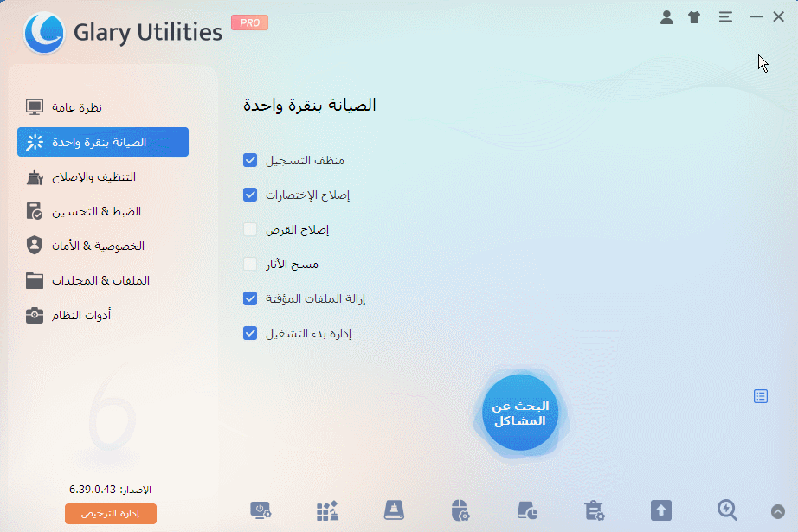The image size is (798, 532).
Task: Expand the bottom toolbar up-chevron
Action: [777, 511]
